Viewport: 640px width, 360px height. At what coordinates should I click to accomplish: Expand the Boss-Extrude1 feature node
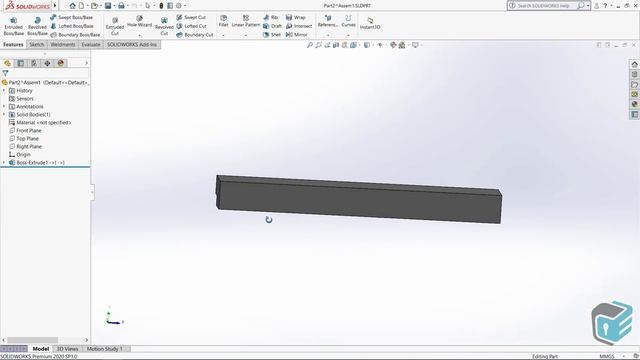click(x=4, y=162)
